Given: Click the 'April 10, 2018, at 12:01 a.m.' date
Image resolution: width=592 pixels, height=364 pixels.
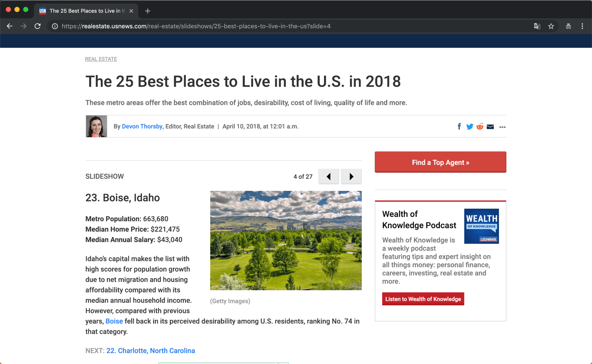Looking at the screenshot, I should [x=261, y=126].
